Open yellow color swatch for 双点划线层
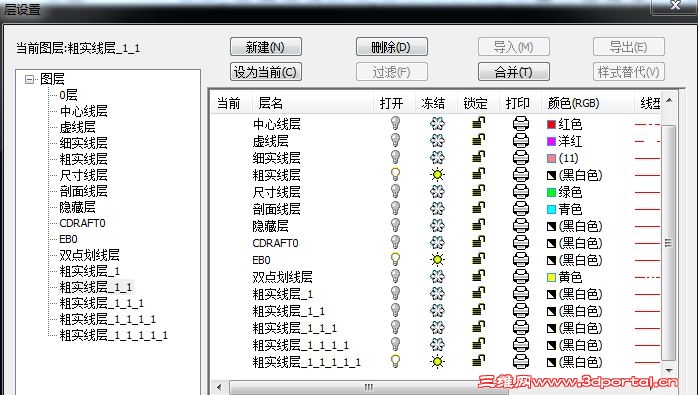The width and height of the screenshot is (698, 395). 551,277
